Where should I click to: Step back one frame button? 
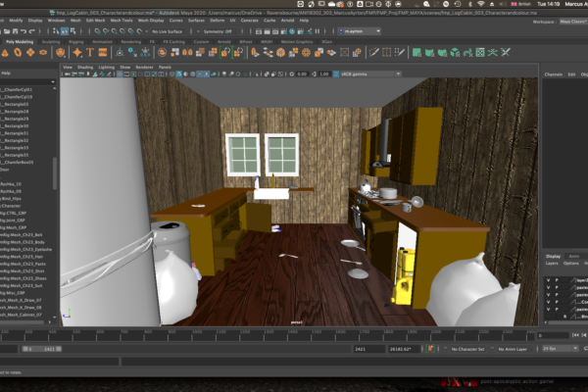pos(585,335)
